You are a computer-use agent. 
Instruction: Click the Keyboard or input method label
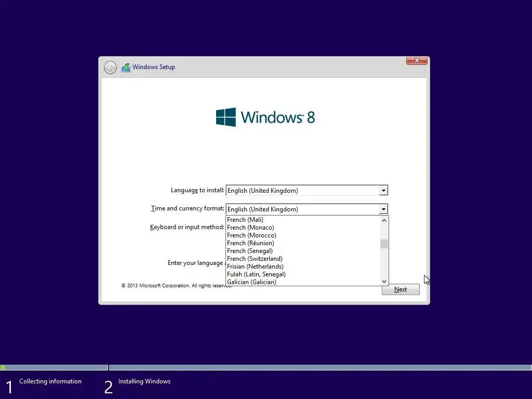pyautogui.click(x=187, y=227)
